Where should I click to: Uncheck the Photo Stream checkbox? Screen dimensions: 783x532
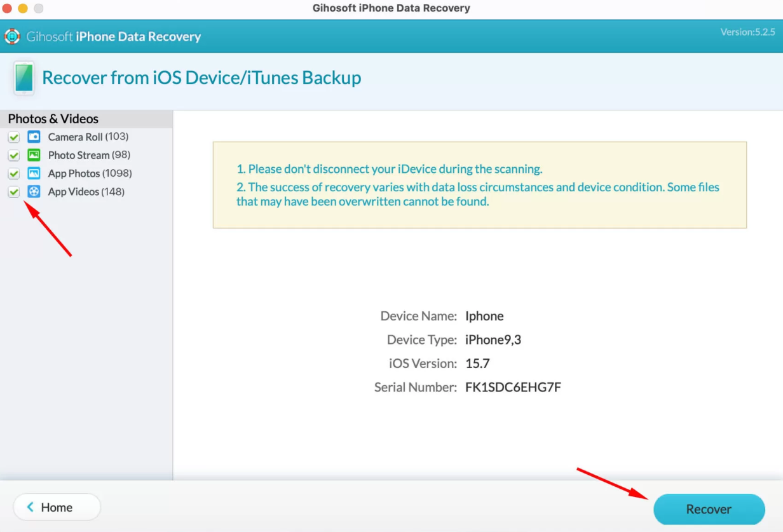point(14,155)
